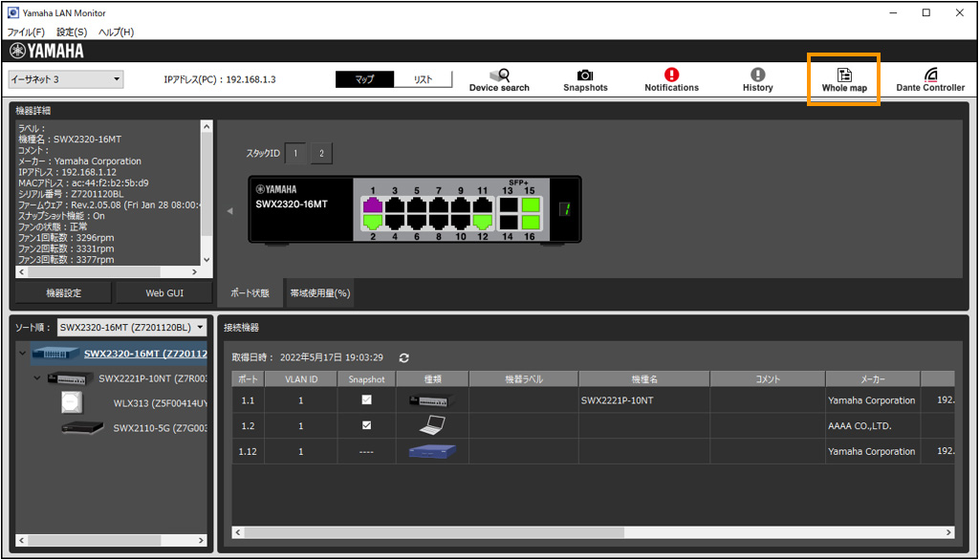979x560 pixels.
Task: Refresh the connected devices list
Action: (x=404, y=357)
